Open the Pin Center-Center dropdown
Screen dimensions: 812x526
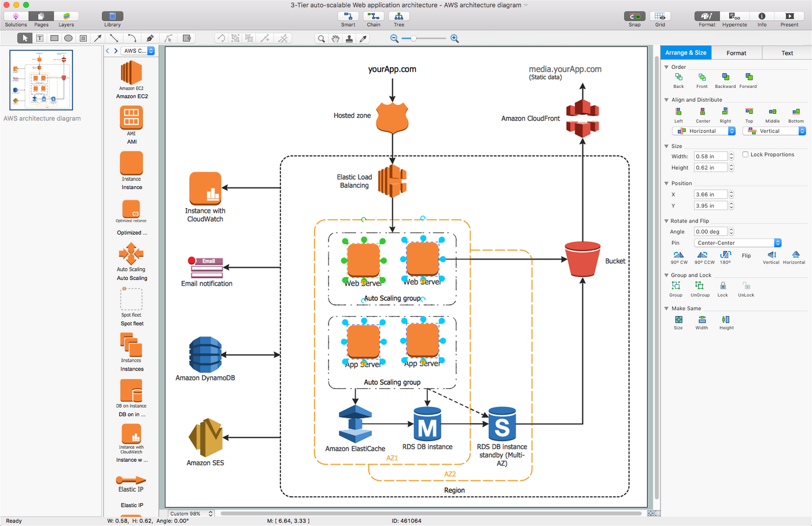click(737, 243)
